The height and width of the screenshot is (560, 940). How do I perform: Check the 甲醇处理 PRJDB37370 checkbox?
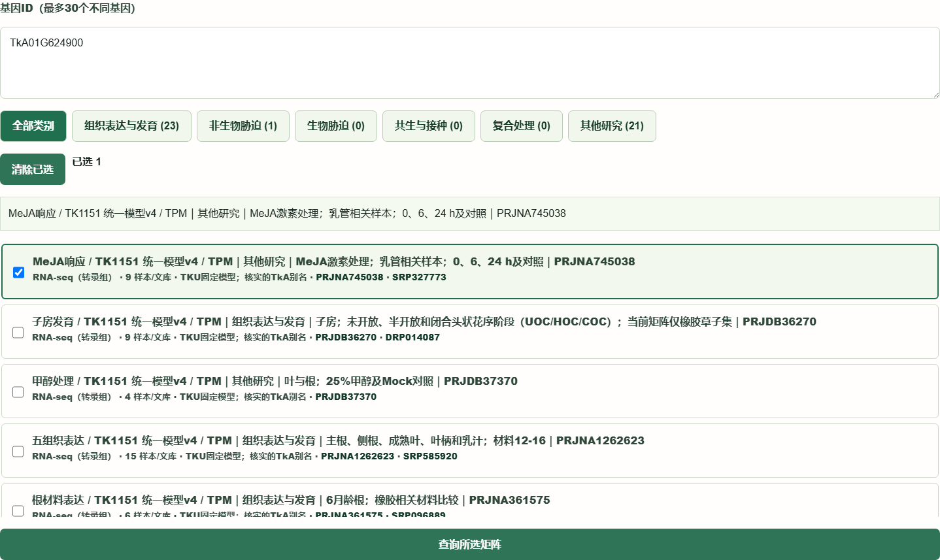pyautogui.click(x=18, y=392)
